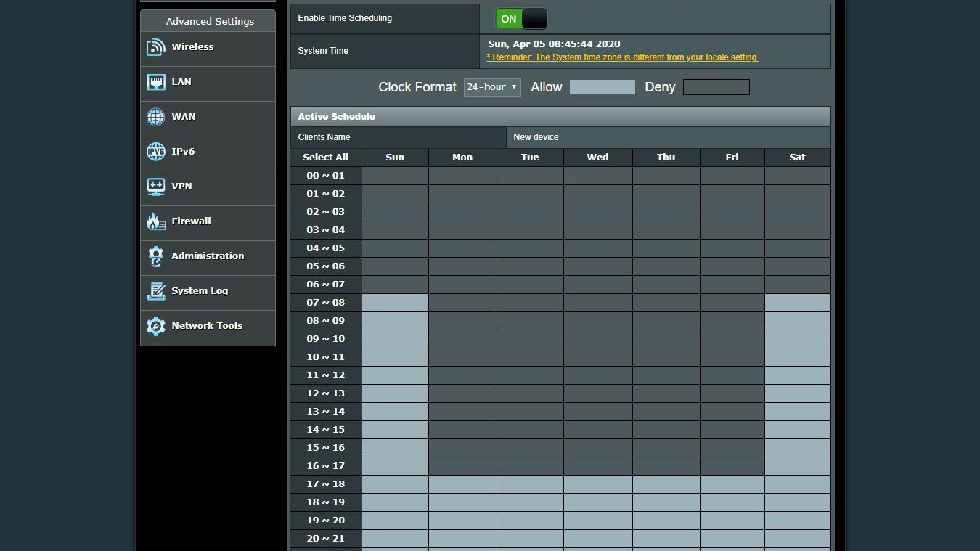Viewport: 980px width, 551px height.
Task: Open the WAN settings section
Action: click(x=208, y=118)
